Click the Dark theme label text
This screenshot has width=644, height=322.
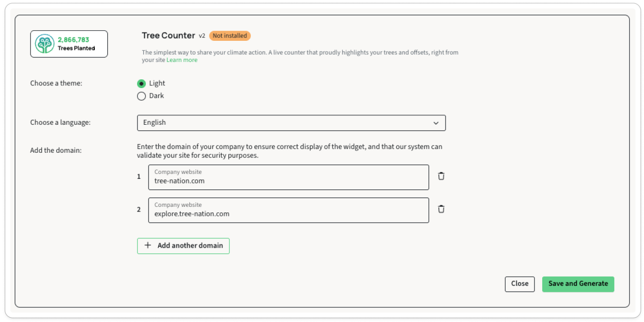(156, 96)
